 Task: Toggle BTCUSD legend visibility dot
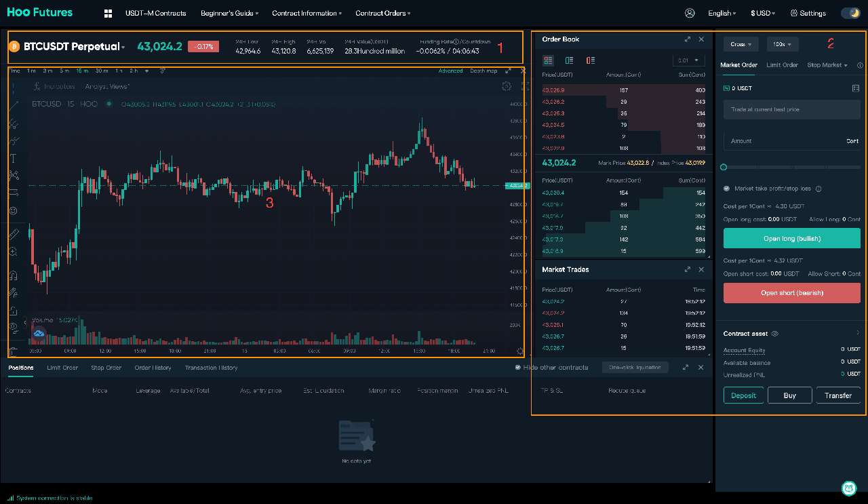[108, 104]
